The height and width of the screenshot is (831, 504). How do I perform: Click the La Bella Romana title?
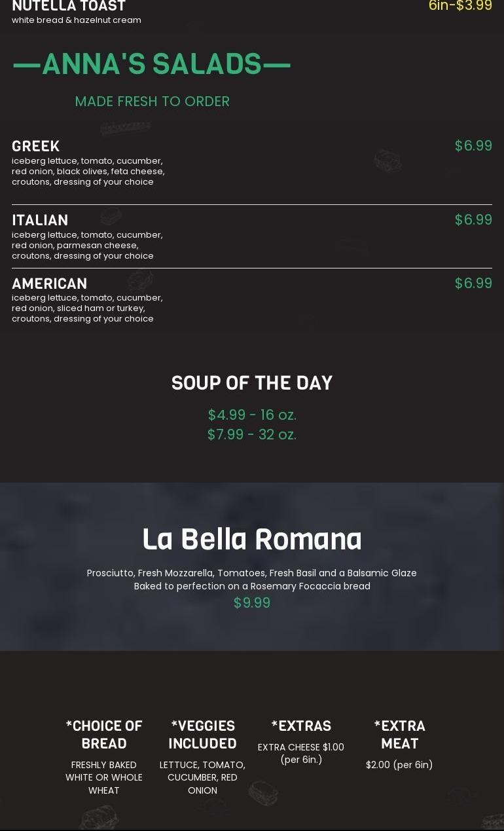(x=252, y=540)
